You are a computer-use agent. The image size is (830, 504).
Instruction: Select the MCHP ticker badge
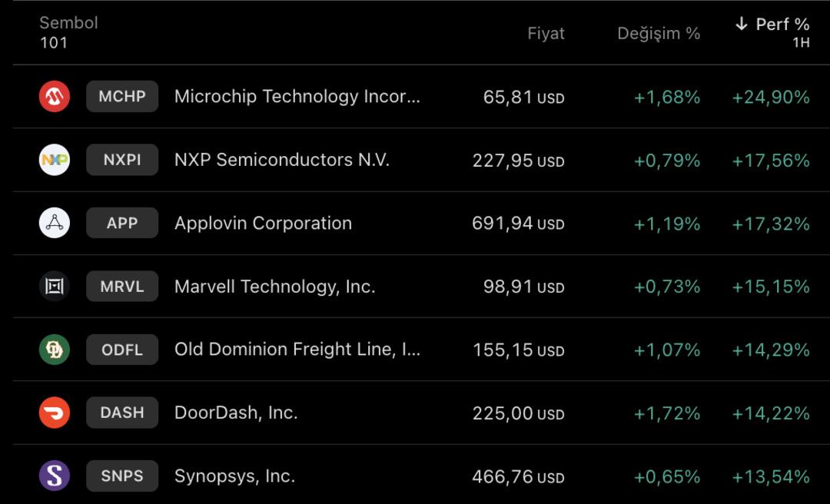(122, 97)
